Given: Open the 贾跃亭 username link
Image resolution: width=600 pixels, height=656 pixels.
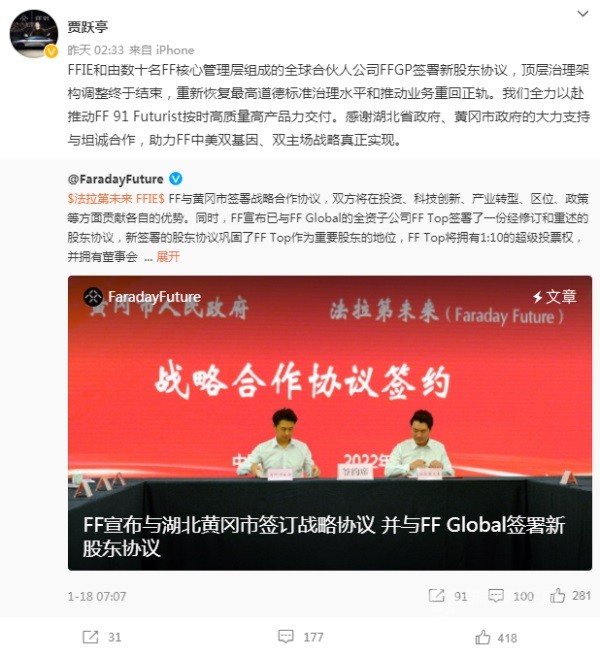Looking at the screenshot, I should click(87, 27).
